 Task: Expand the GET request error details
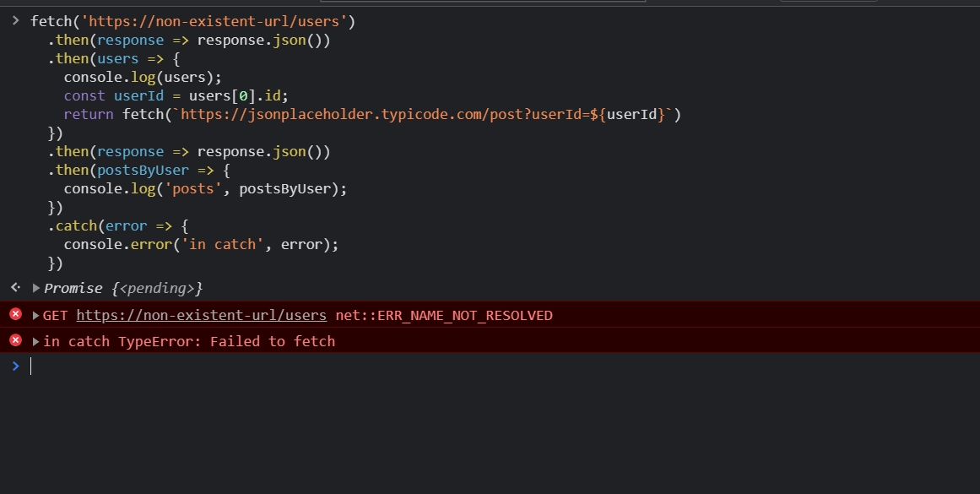36,315
